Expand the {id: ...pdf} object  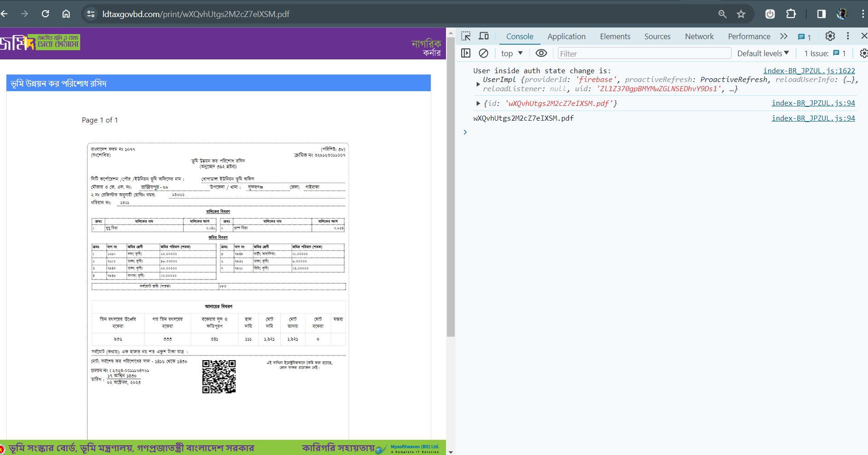478,103
